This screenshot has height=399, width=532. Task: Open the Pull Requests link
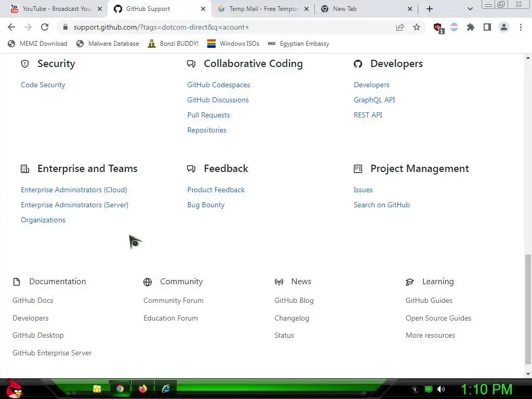click(208, 115)
